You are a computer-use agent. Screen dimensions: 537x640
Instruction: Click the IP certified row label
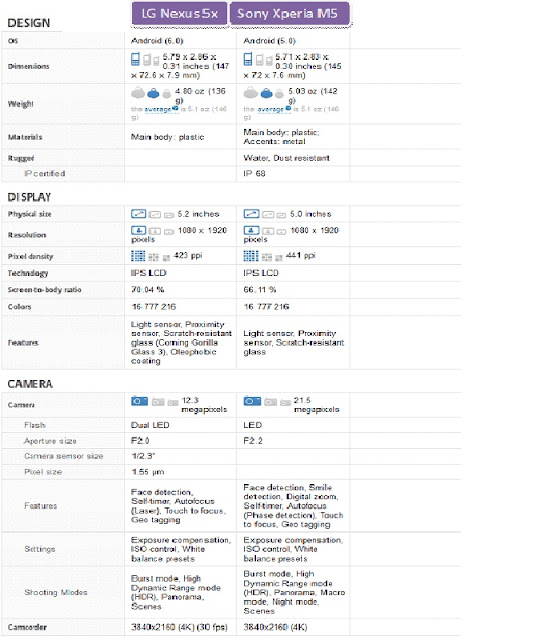pos(44,174)
